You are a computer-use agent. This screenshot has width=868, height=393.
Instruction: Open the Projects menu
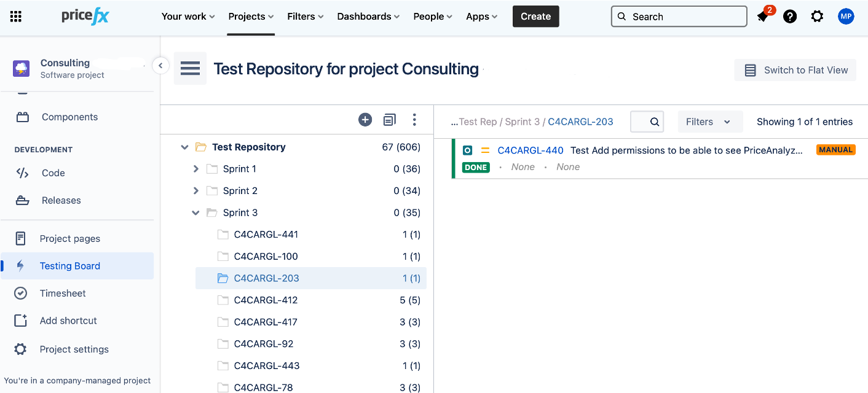(x=251, y=17)
